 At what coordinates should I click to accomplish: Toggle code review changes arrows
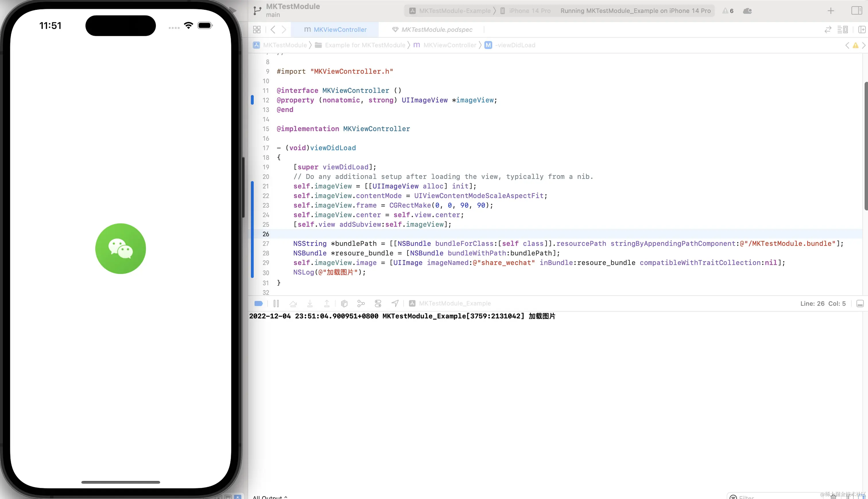[x=828, y=30]
